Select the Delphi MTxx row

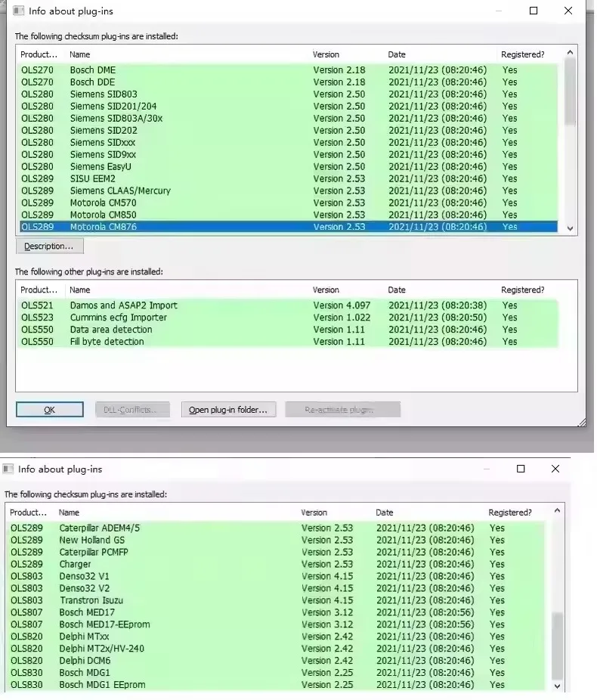[x=277, y=637]
